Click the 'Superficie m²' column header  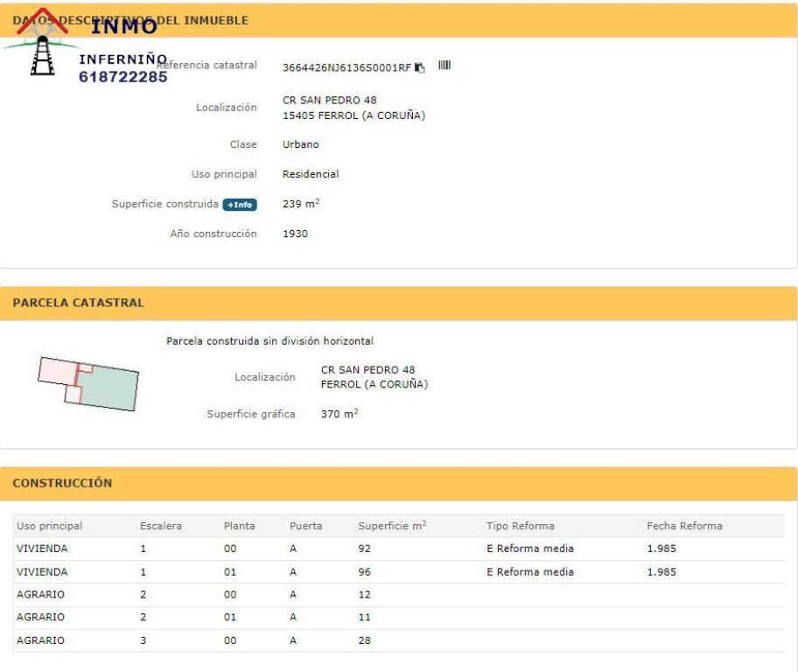click(392, 526)
